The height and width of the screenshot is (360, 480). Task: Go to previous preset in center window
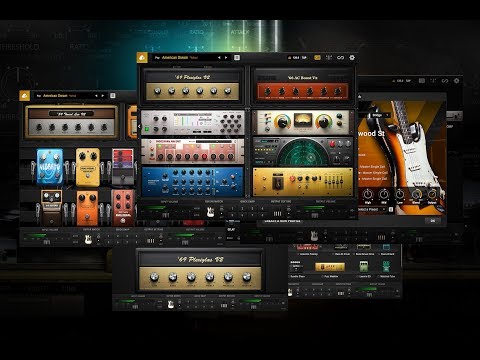point(219,58)
